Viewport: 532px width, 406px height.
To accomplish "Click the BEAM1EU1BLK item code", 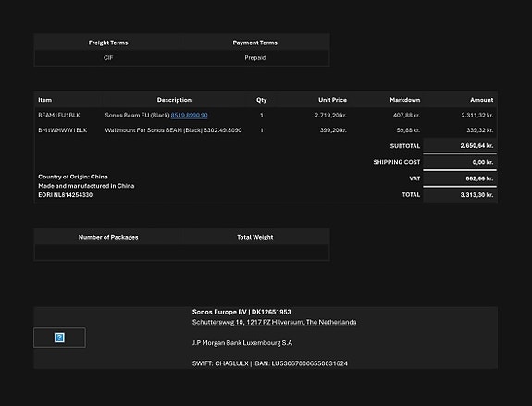I will [x=59, y=115].
